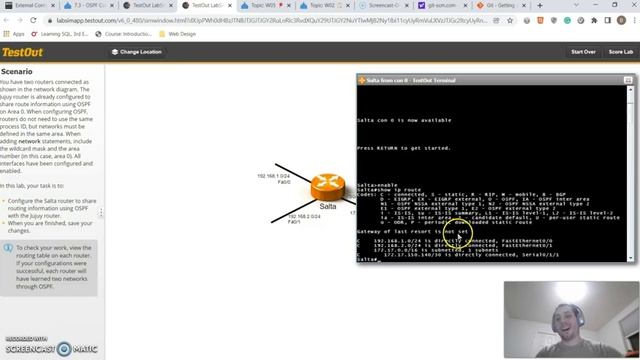Click the webcam video thumbnail
The width and height of the screenshot is (640, 360).
(x=571, y=320)
